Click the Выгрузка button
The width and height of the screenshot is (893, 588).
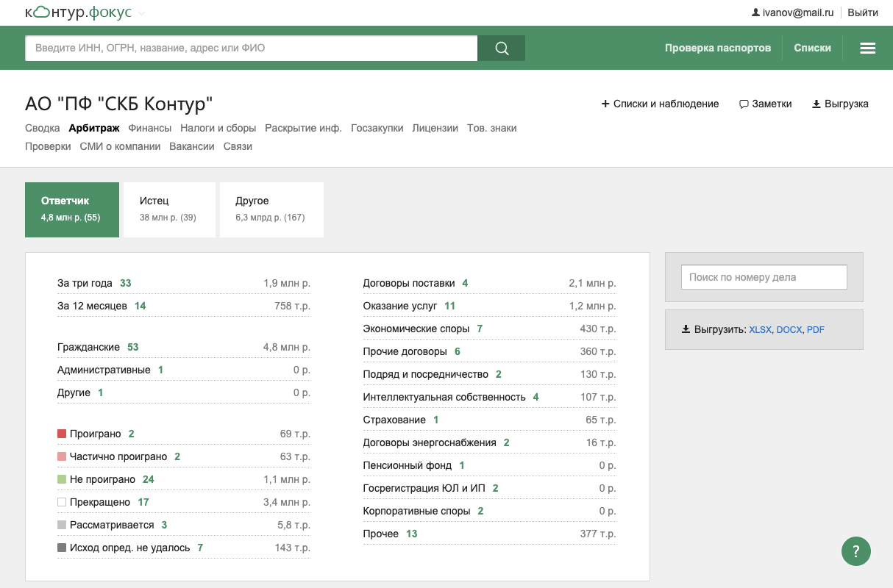coord(841,104)
